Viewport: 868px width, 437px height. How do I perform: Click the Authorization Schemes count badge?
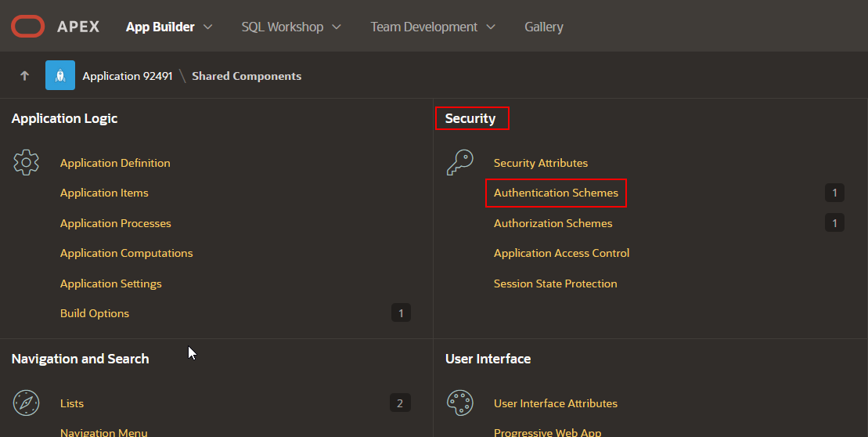(834, 222)
